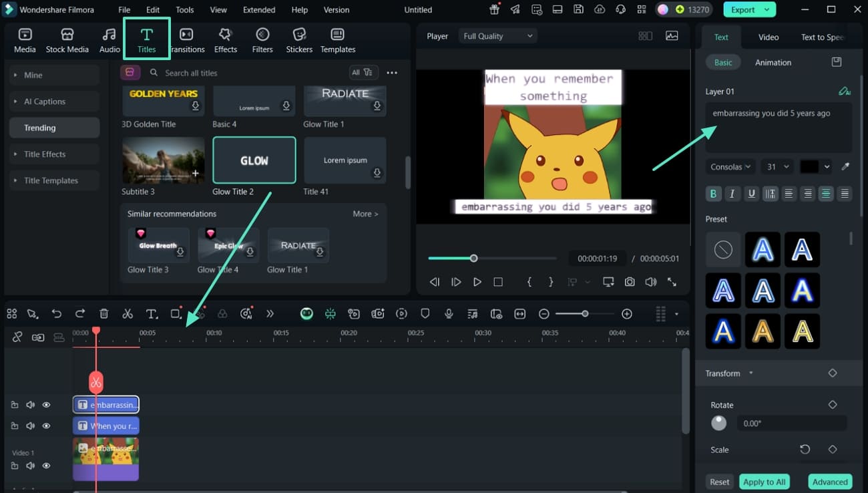Image resolution: width=868 pixels, height=493 pixels.
Task: Open the Consolas font dropdown
Action: [730, 166]
